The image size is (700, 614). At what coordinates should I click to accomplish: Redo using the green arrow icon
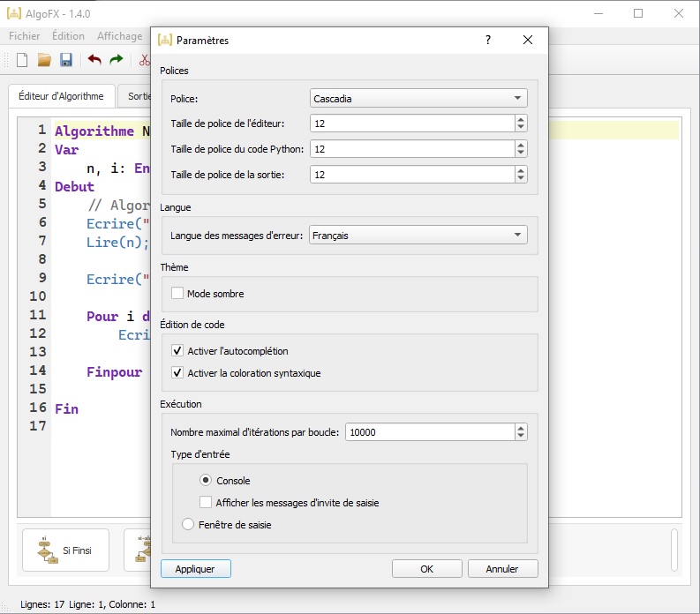click(116, 59)
